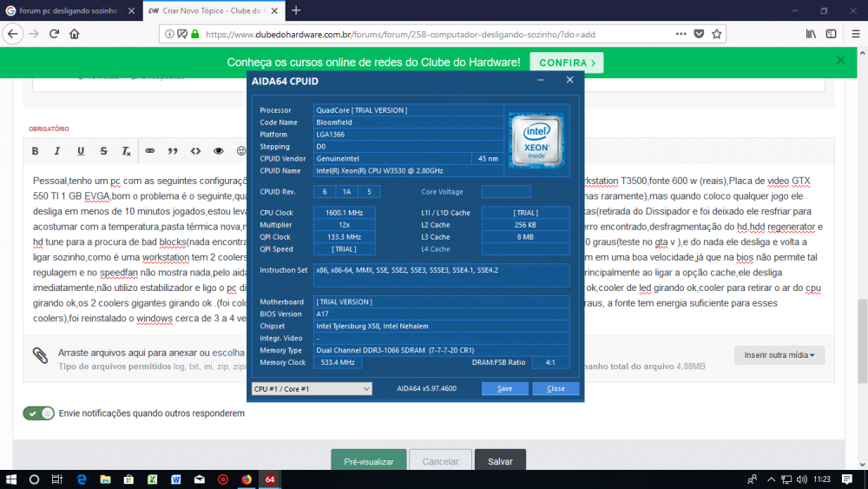This screenshot has height=489, width=868.
Task: Toggle bold formatting in the editor
Action: coord(36,151)
